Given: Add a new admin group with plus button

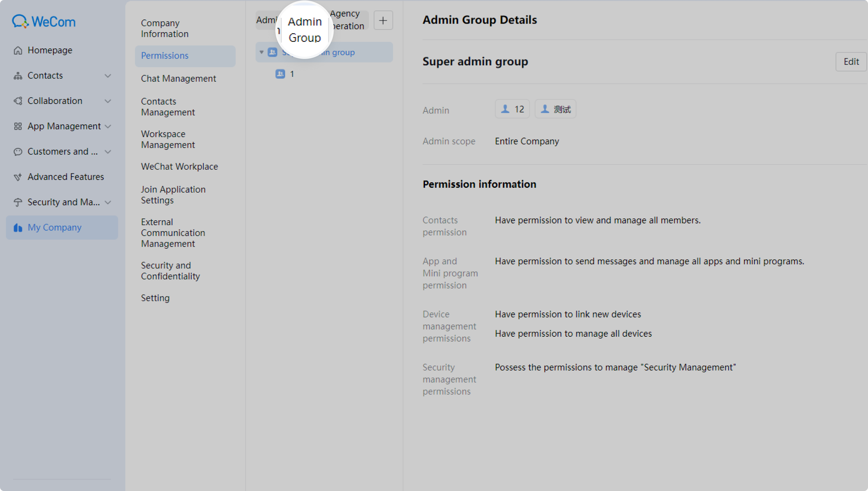Looking at the screenshot, I should pyautogui.click(x=383, y=20).
